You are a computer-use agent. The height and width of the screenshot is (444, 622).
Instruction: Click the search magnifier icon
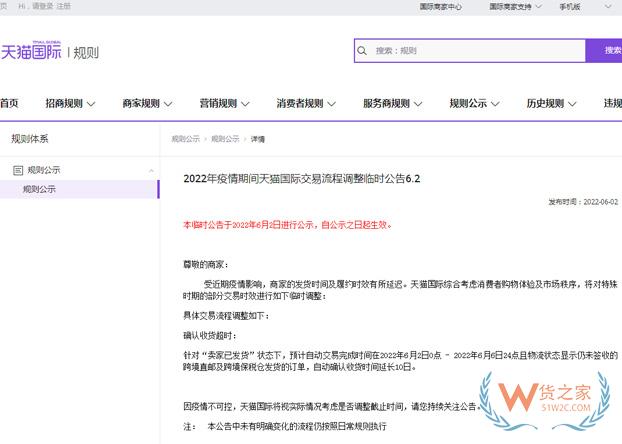362,51
